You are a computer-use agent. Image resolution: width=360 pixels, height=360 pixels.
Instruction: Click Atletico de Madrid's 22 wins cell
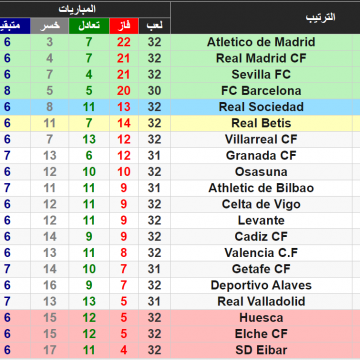[124, 42]
